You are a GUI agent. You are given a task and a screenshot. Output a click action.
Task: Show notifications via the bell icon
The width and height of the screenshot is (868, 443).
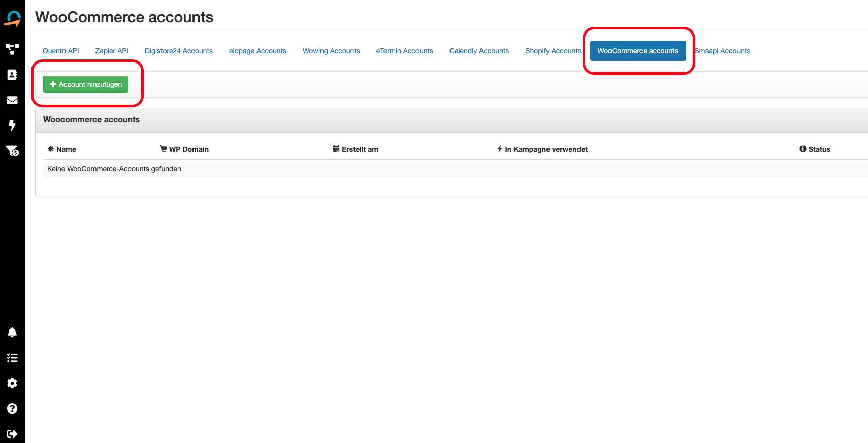[x=12, y=332]
